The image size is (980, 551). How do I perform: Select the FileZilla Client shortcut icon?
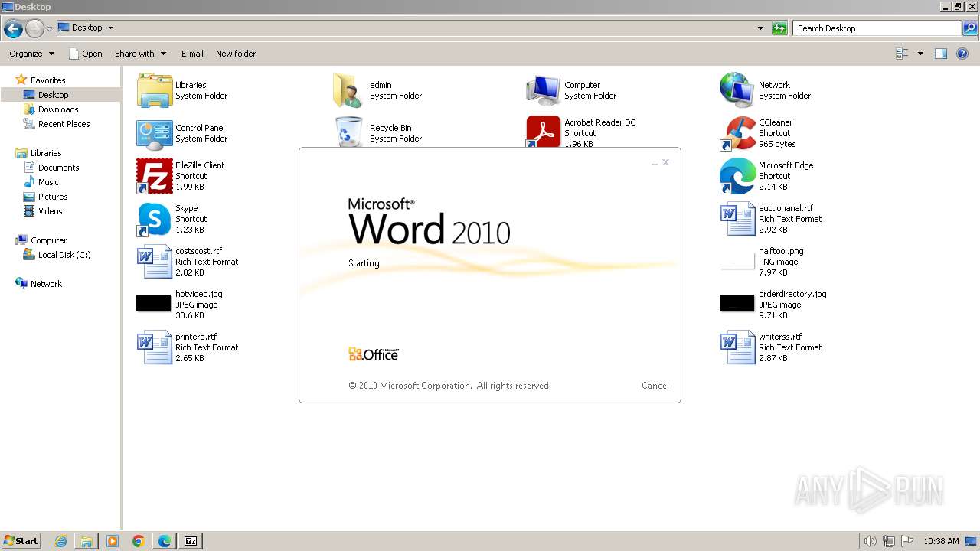(x=155, y=176)
